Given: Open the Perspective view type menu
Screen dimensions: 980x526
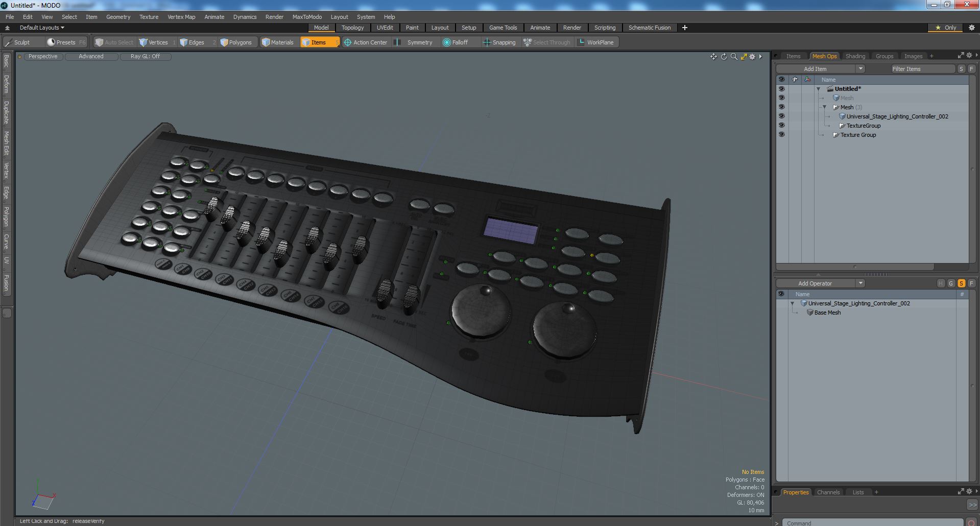Looking at the screenshot, I should point(43,57).
